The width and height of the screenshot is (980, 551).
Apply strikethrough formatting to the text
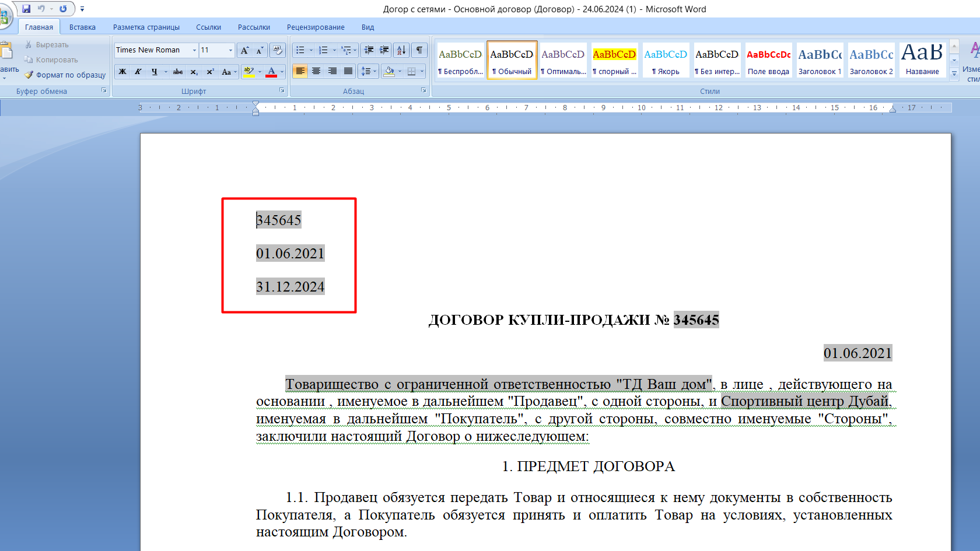178,72
